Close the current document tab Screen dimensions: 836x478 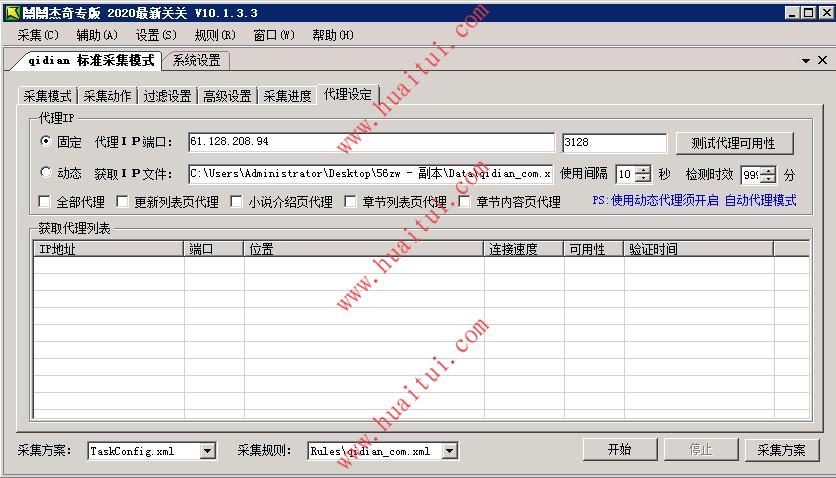pyautogui.click(x=823, y=60)
